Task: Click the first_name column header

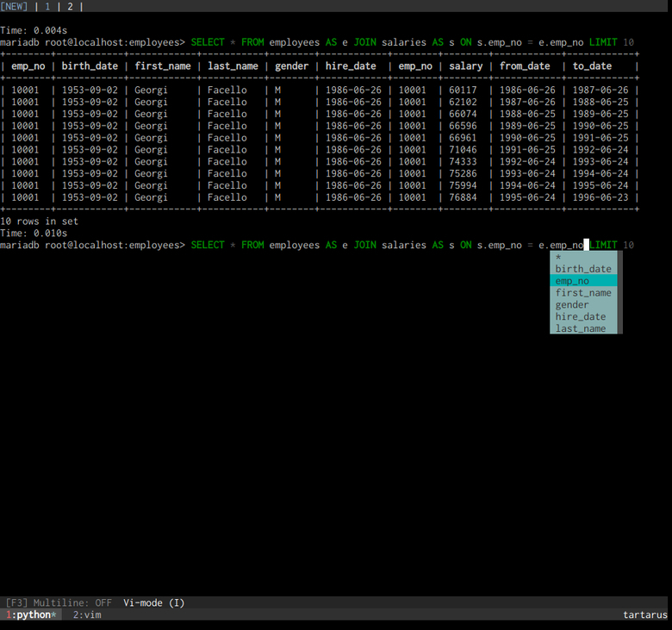Action: pos(162,66)
